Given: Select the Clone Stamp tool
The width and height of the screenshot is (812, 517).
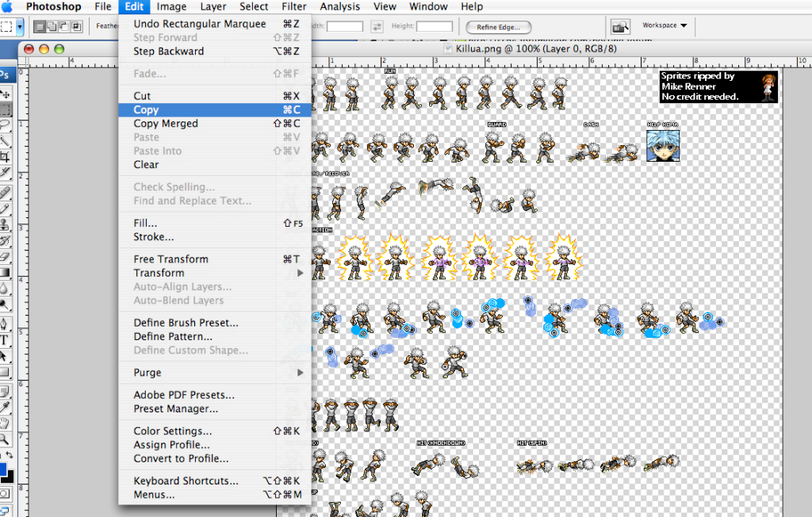Looking at the screenshot, I should pyautogui.click(x=6, y=225).
